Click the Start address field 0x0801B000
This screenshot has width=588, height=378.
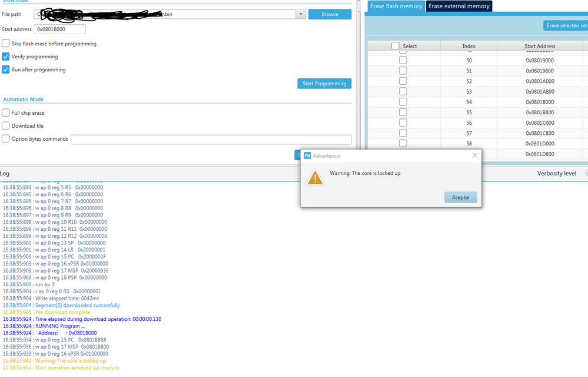point(59,29)
